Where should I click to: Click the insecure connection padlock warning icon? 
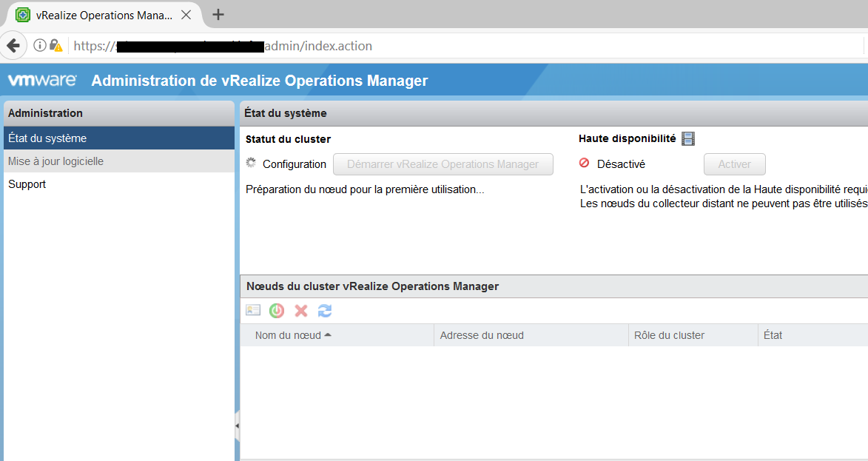(x=56, y=45)
